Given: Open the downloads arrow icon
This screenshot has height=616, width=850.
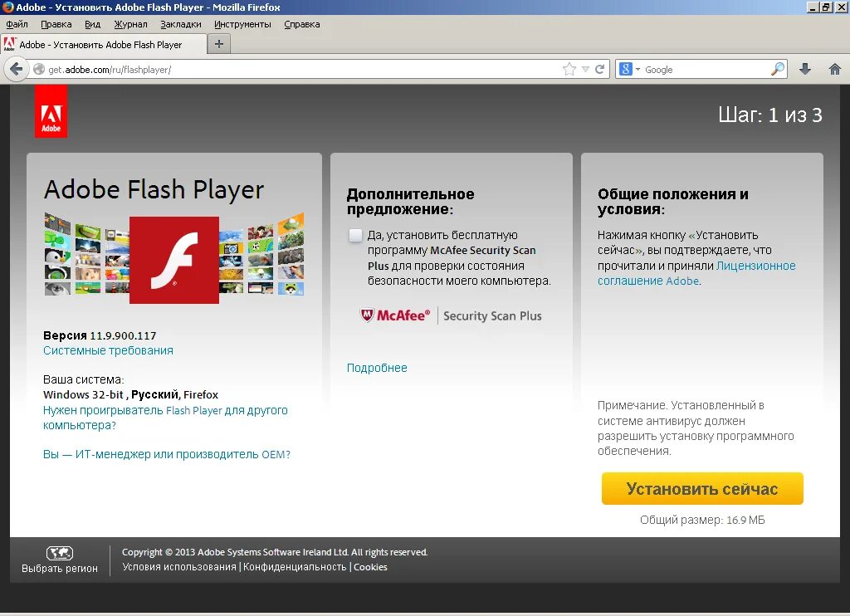Looking at the screenshot, I should 805,70.
